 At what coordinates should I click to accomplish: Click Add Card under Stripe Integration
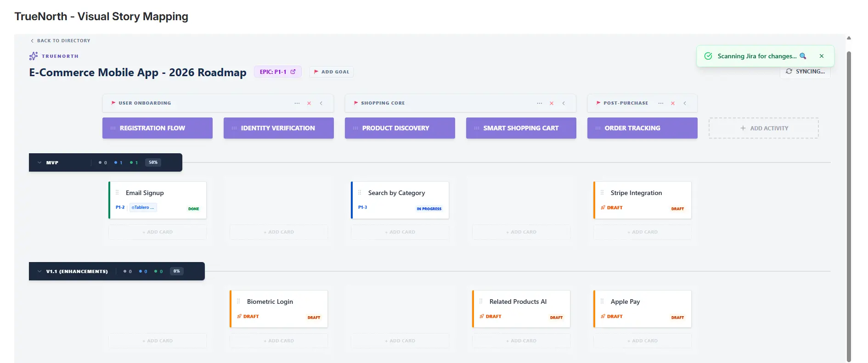pyautogui.click(x=642, y=232)
